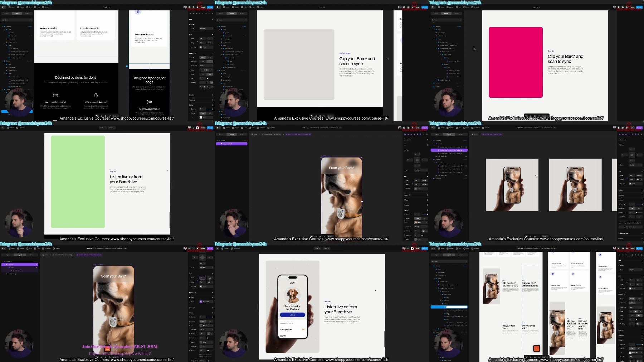The width and height of the screenshot is (644, 362).
Task: Set Wrap to Yes in orange-badge frame
Action: pyautogui.click(x=632, y=315)
